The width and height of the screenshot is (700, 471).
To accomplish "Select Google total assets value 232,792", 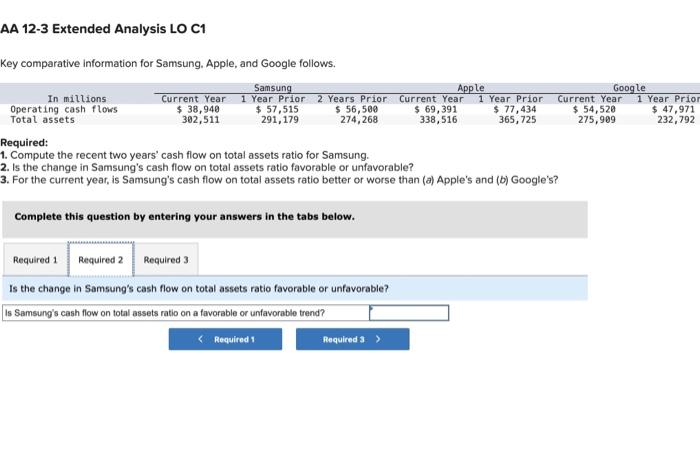I will pos(676,120).
